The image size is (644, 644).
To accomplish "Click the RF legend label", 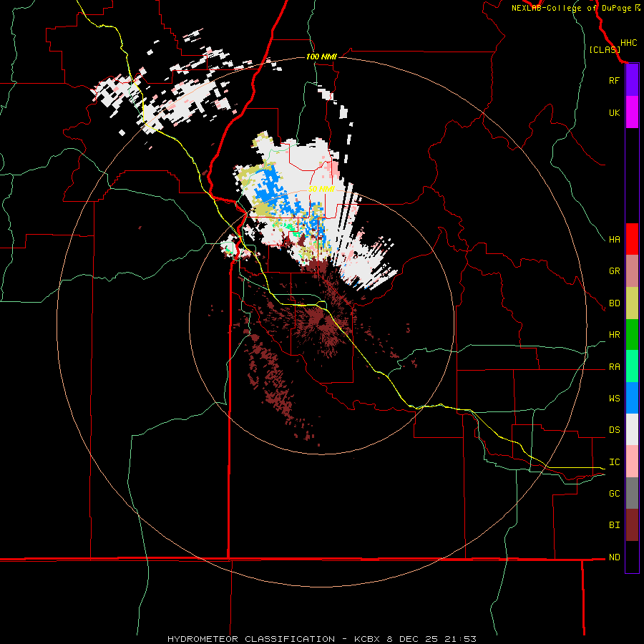I will 614,80.
